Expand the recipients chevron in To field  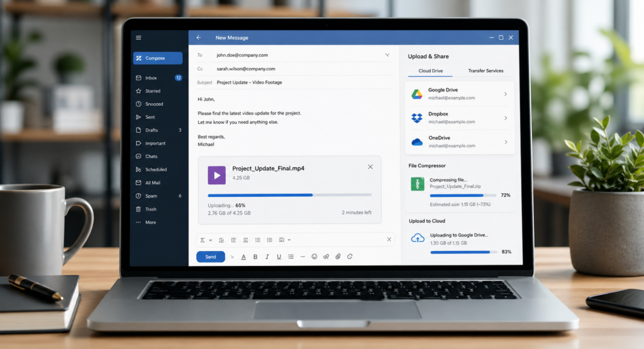point(387,55)
